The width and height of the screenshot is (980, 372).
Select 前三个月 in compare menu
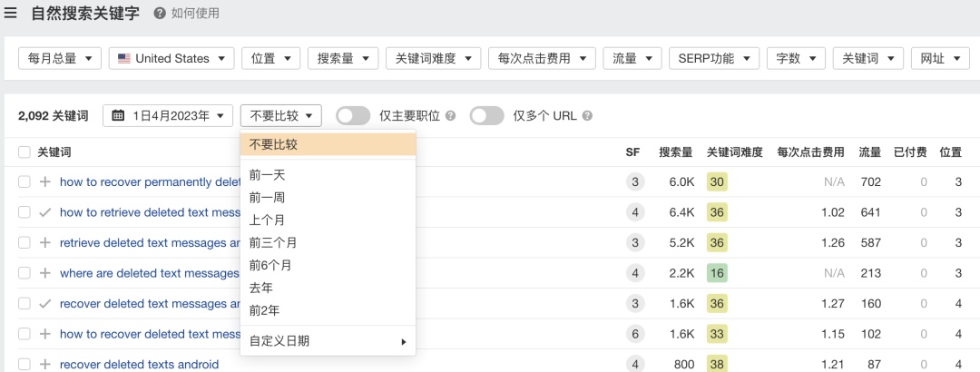pyautogui.click(x=328, y=242)
